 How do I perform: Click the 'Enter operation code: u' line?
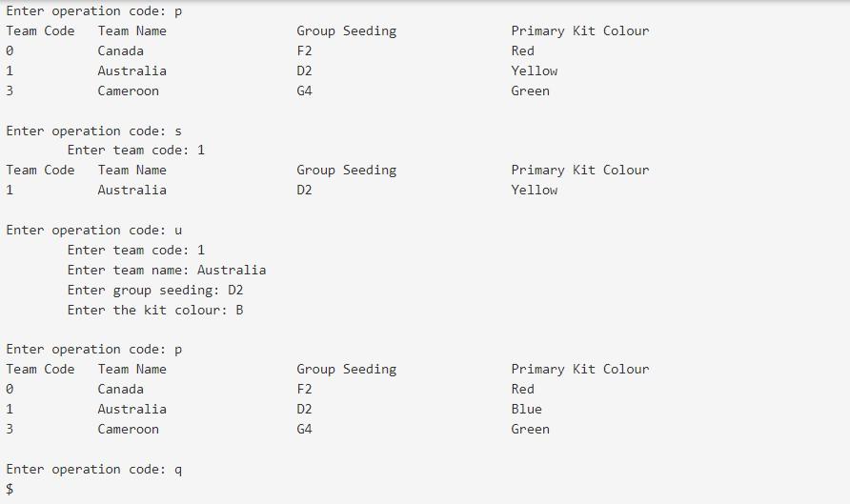pos(93,231)
